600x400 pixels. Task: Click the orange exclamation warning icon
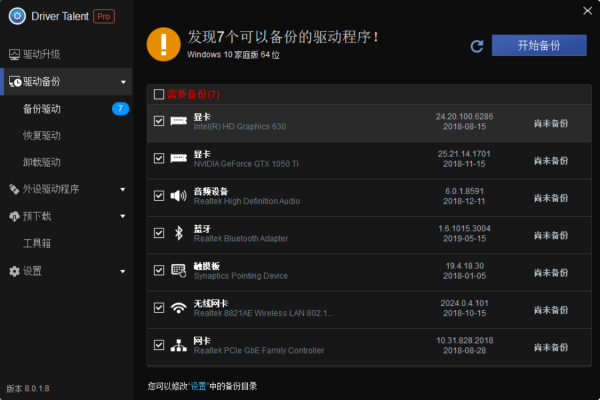click(x=163, y=44)
